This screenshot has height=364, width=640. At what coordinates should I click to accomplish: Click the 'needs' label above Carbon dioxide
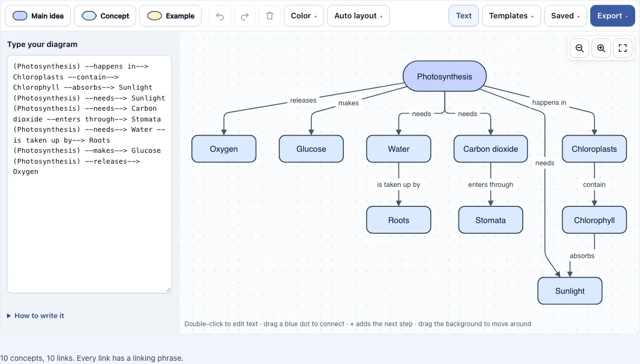(x=468, y=114)
